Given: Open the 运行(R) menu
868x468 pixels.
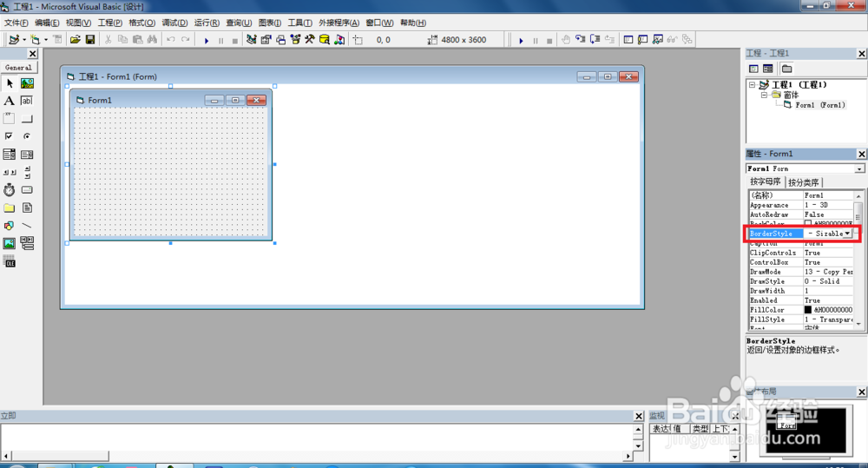Looking at the screenshot, I should click(207, 23).
